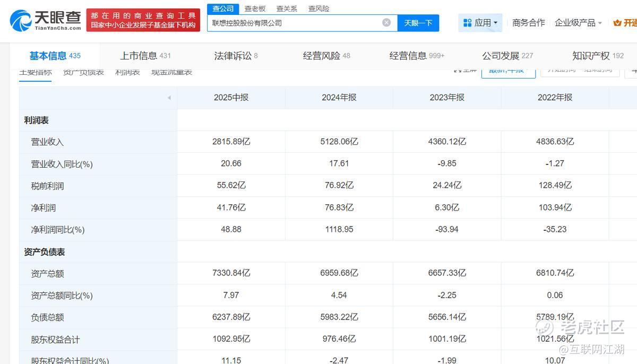Click the 商务合作 link
This screenshot has height=364, width=637.
[528, 23]
